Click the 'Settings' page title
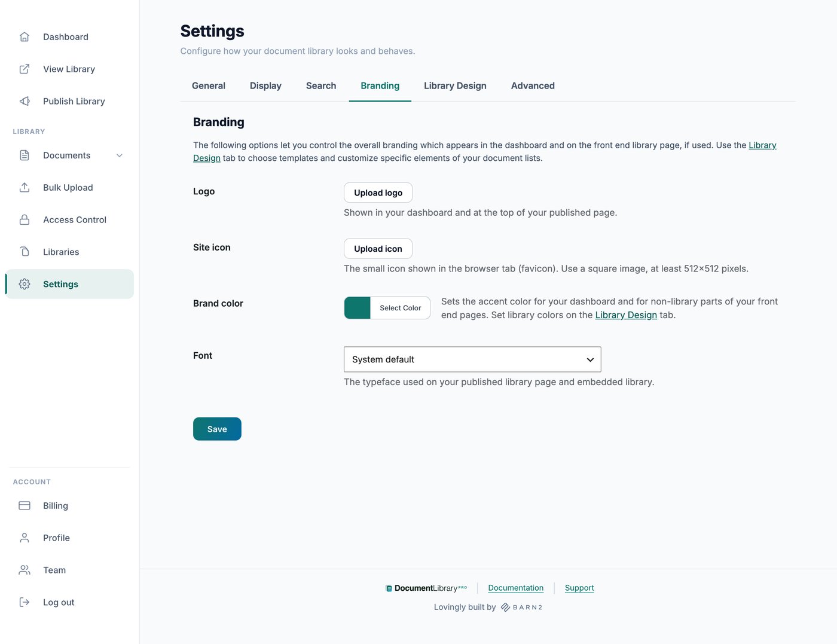837x644 pixels. pos(212,31)
